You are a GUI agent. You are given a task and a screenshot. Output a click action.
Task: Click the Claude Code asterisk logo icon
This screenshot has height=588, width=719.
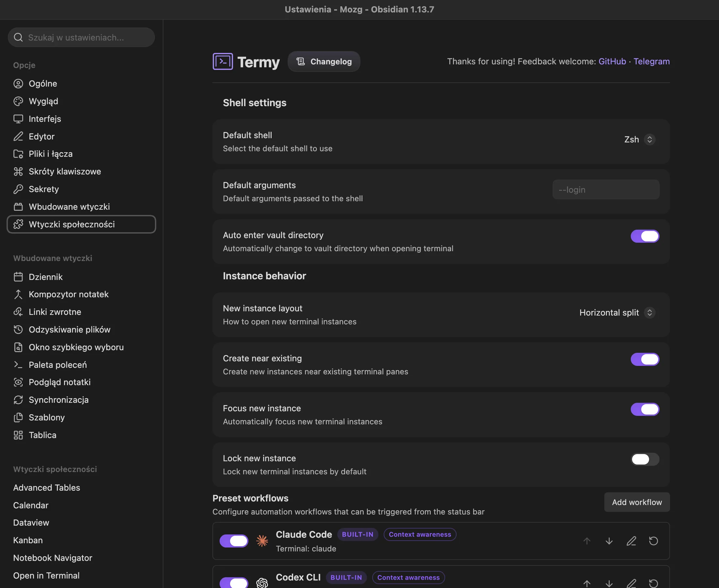point(262,541)
